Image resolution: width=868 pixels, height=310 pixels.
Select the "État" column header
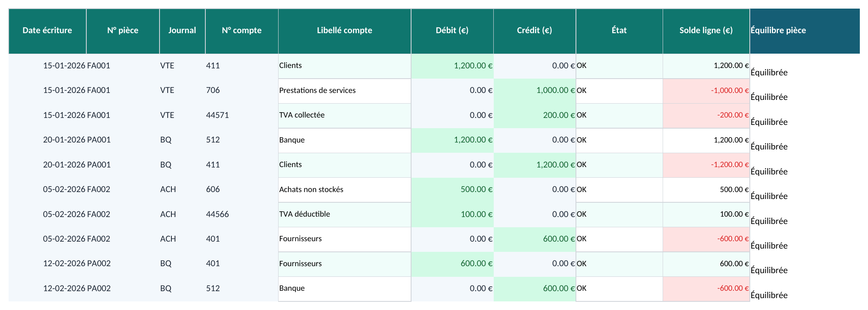pos(619,31)
